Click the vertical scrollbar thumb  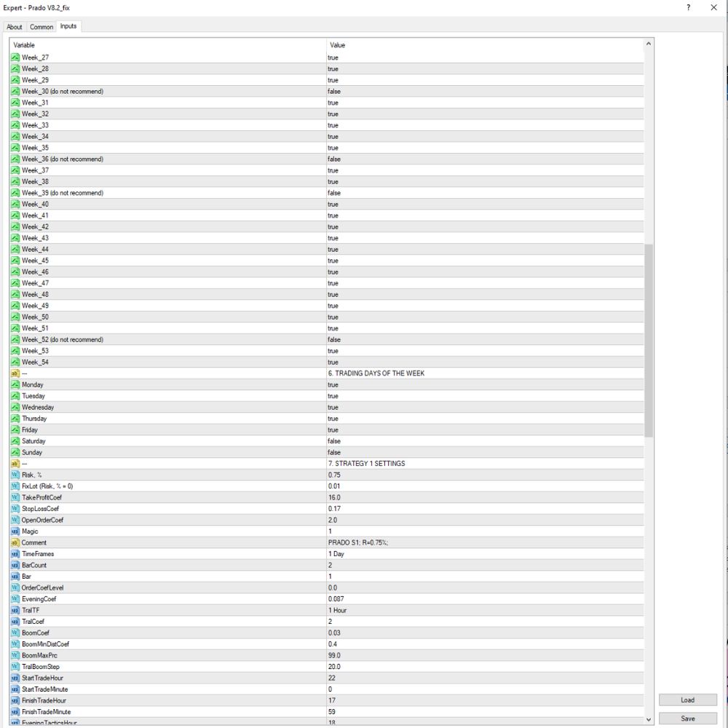pyautogui.click(x=649, y=340)
